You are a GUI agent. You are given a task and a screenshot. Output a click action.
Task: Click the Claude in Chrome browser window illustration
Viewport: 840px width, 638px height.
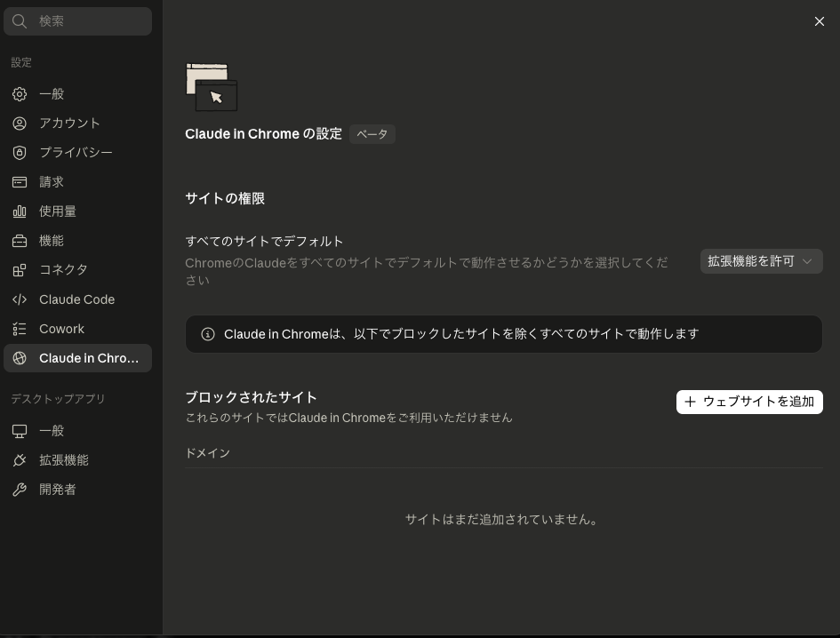(x=212, y=87)
